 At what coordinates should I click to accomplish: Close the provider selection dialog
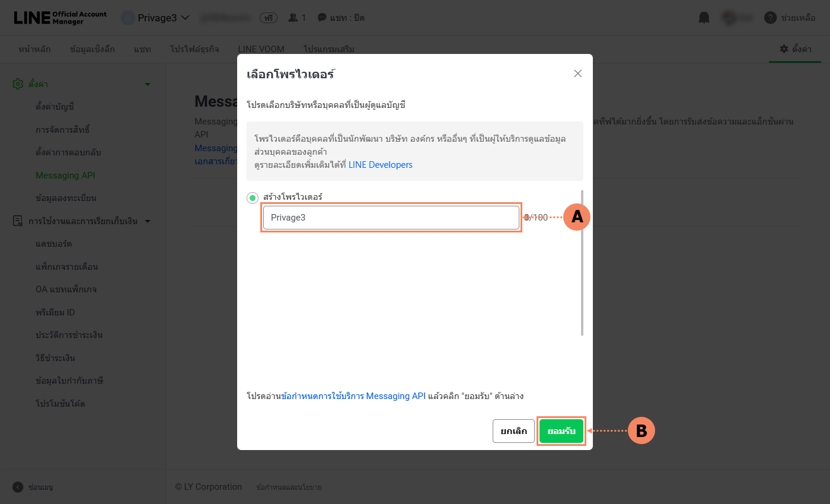[578, 74]
